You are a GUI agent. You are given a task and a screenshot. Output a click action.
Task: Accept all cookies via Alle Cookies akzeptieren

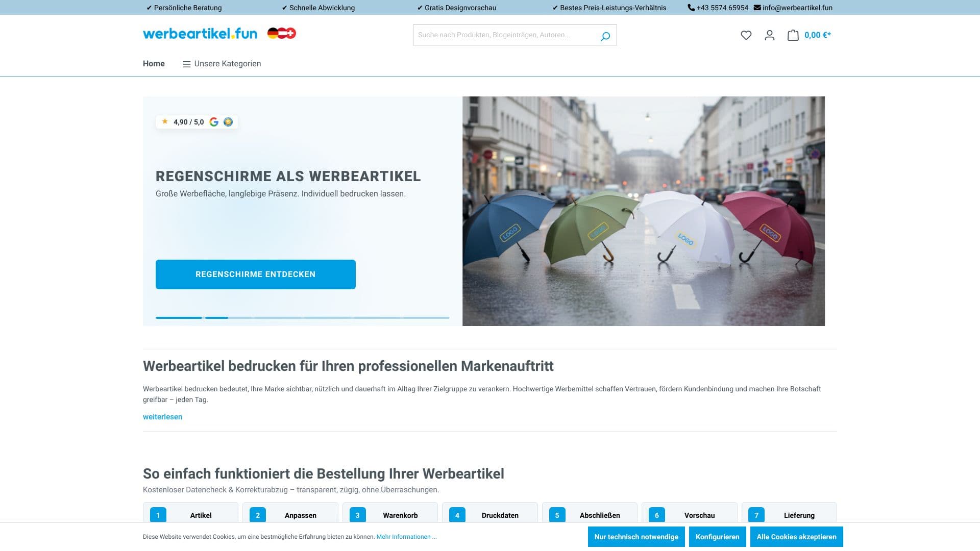click(x=796, y=537)
